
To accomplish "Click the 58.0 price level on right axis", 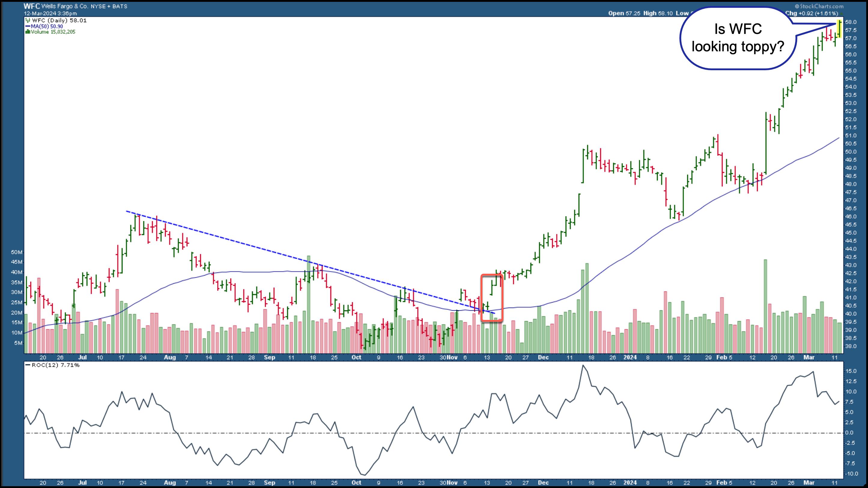I will [x=851, y=22].
